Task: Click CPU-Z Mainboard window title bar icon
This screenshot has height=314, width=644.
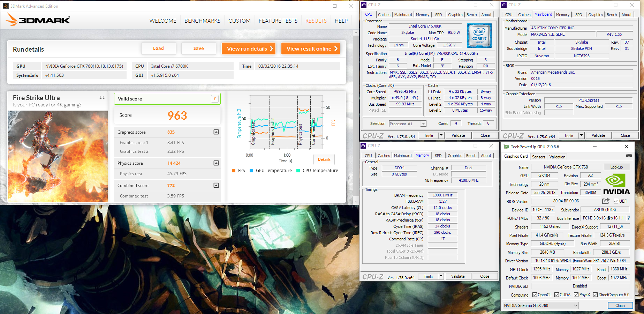Action: (x=504, y=5)
